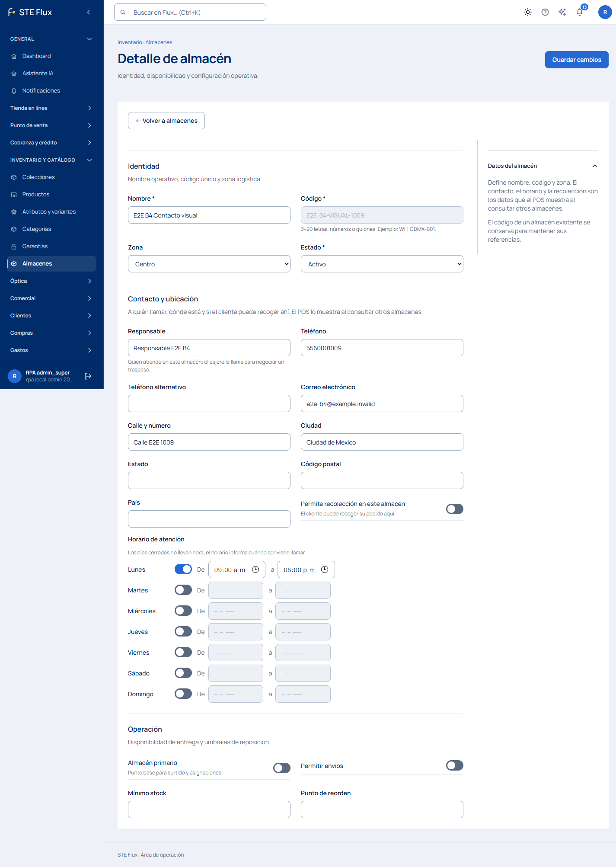The height and width of the screenshot is (867, 616).
Task: Focus the Buscar en Flux search box
Action: 190,12
